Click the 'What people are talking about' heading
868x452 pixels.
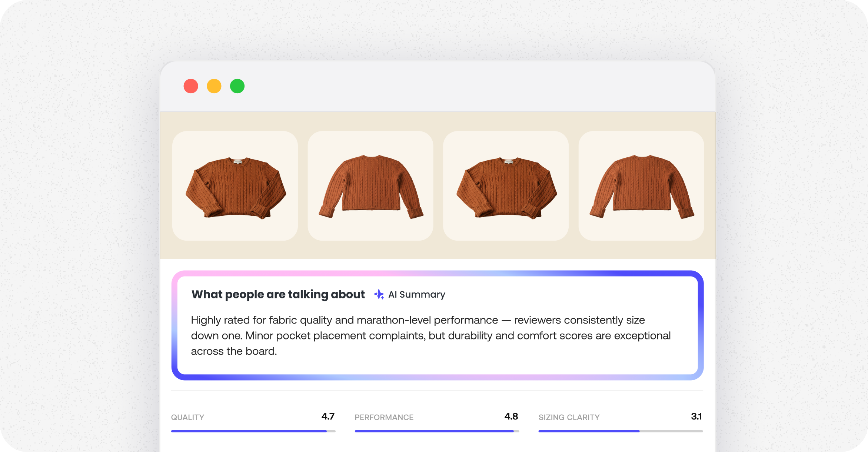click(278, 295)
